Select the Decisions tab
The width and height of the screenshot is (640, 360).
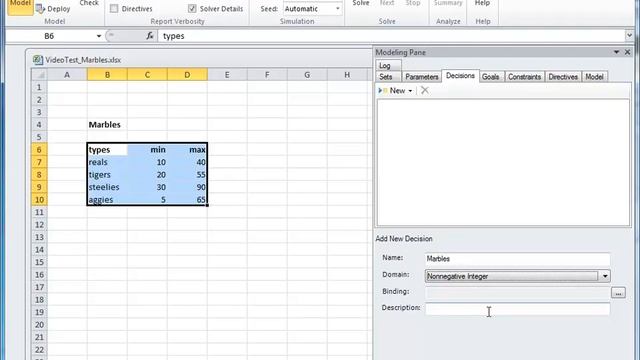point(460,76)
